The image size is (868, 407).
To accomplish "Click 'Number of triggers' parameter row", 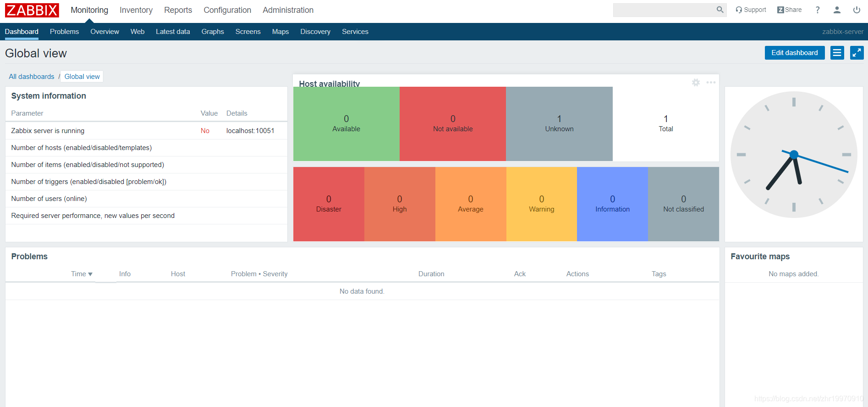I will pos(146,182).
